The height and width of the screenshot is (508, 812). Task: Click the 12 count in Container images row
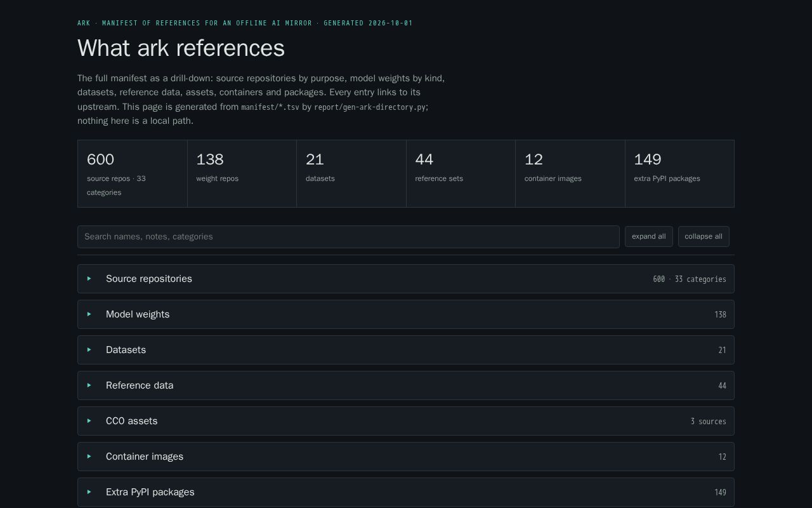[x=722, y=457]
